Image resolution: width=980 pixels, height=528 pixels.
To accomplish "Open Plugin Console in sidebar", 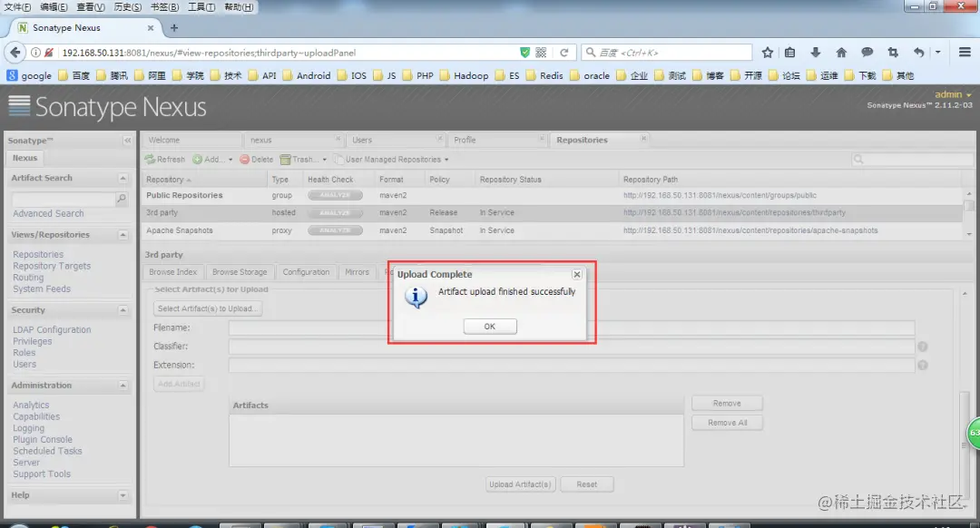I will tap(43, 440).
